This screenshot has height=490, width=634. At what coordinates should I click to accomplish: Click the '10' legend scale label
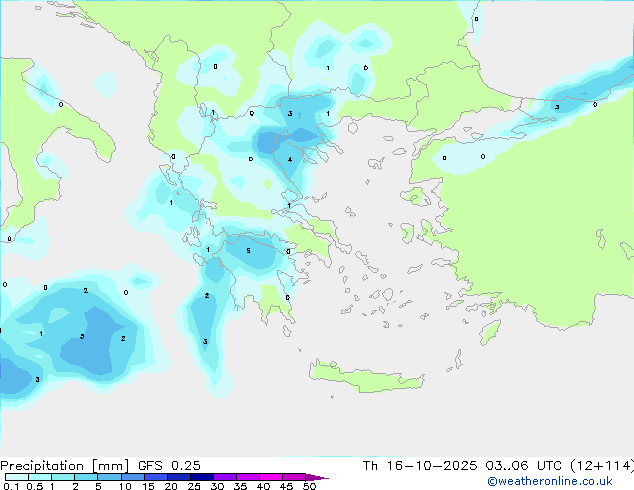click(x=125, y=486)
